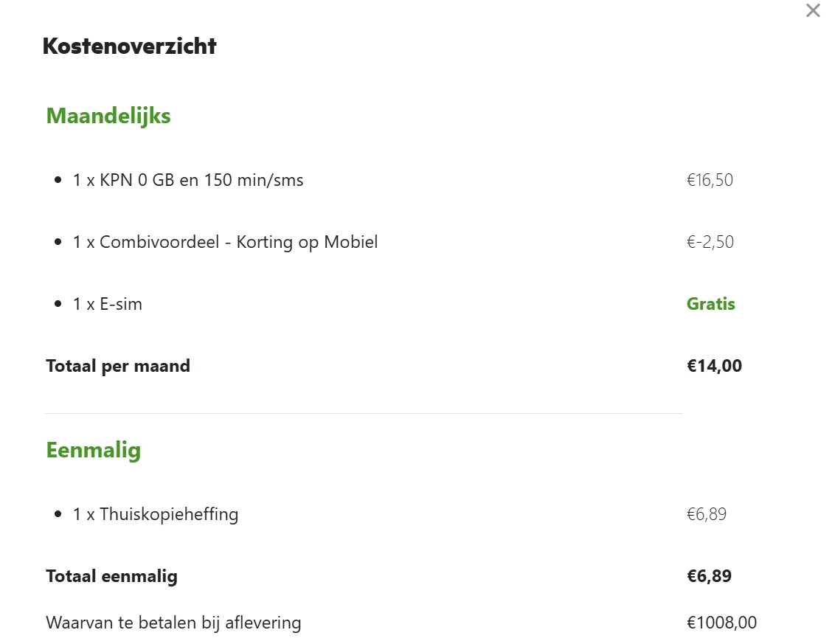
Task: Click the €14,00 monthly total
Action: tap(714, 366)
